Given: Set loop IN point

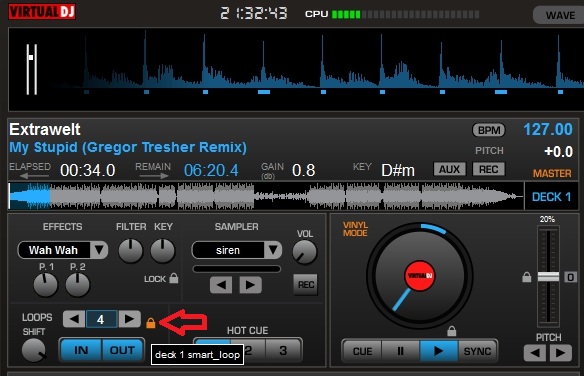Looking at the screenshot, I should (81, 350).
